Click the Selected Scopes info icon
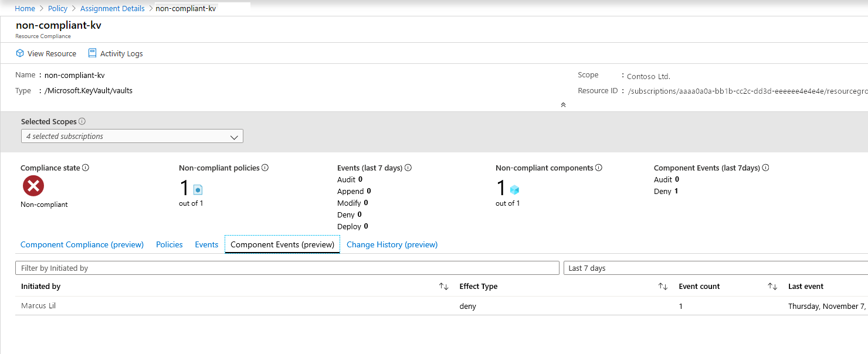The width and height of the screenshot is (868, 354). tap(82, 121)
